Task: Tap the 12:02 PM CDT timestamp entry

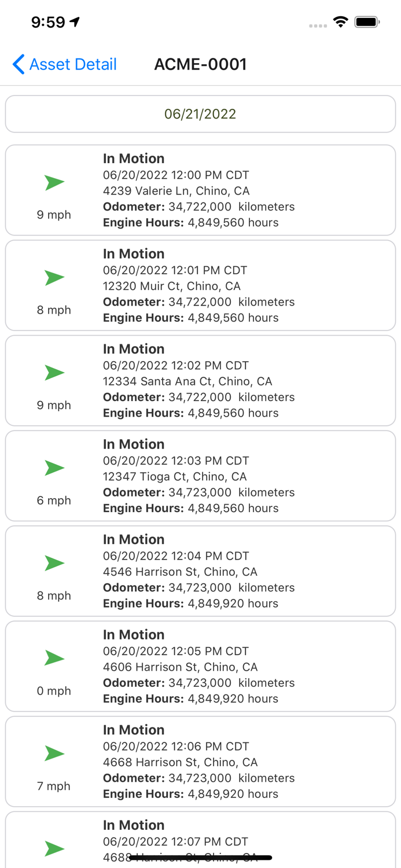Action: pos(175,365)
